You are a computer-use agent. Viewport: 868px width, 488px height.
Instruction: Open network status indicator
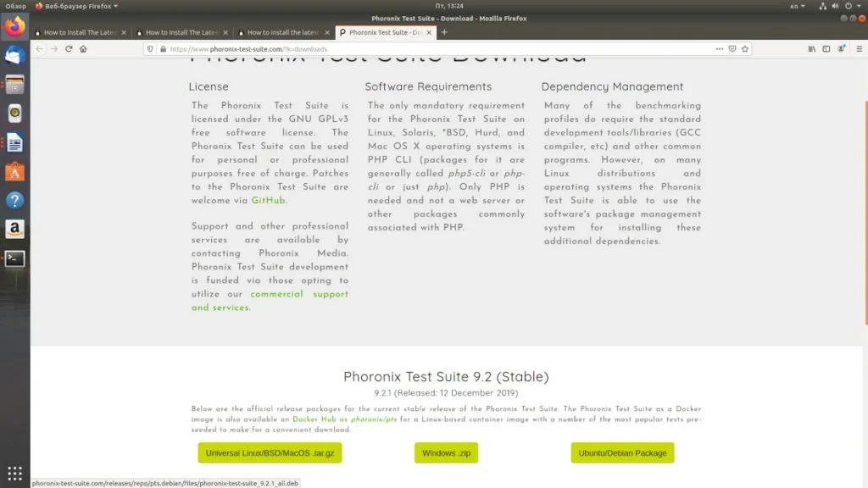coord(822,6)
